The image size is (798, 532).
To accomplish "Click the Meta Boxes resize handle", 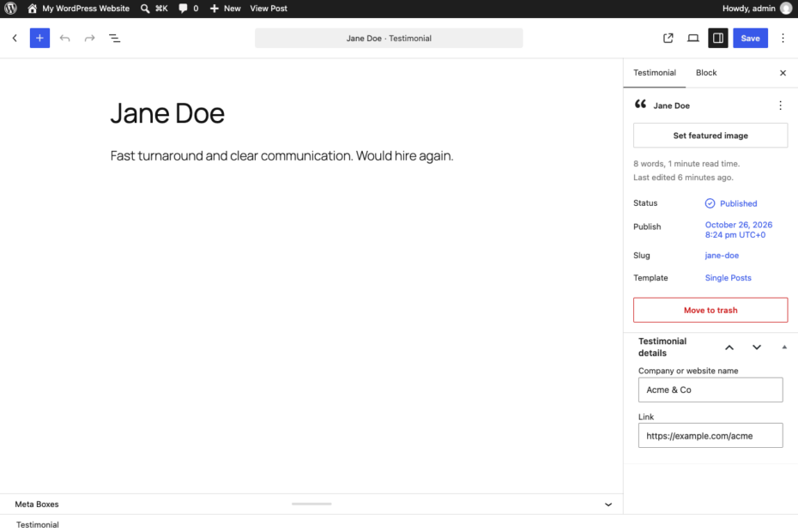I will click(311, 504).
